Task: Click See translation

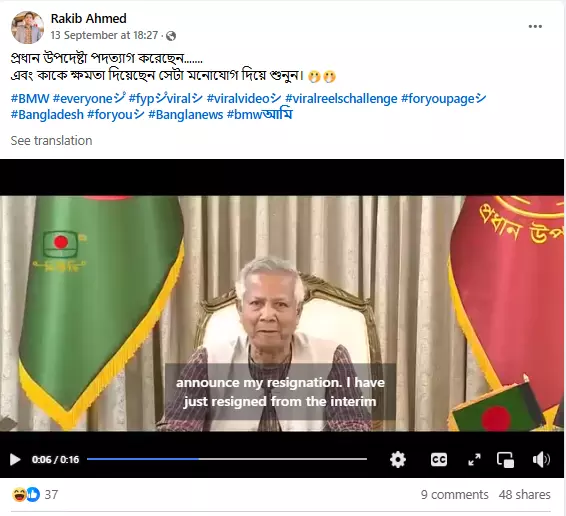Action: coord(51,140)
